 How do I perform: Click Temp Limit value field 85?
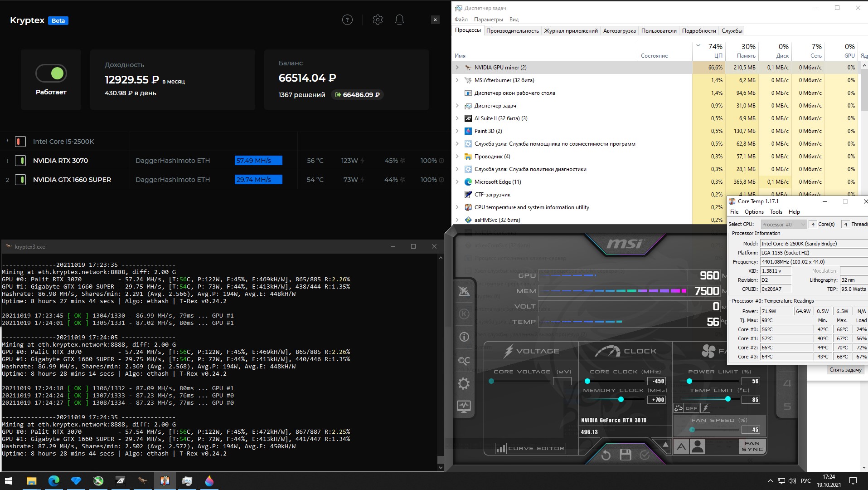[x=750, y=400]
